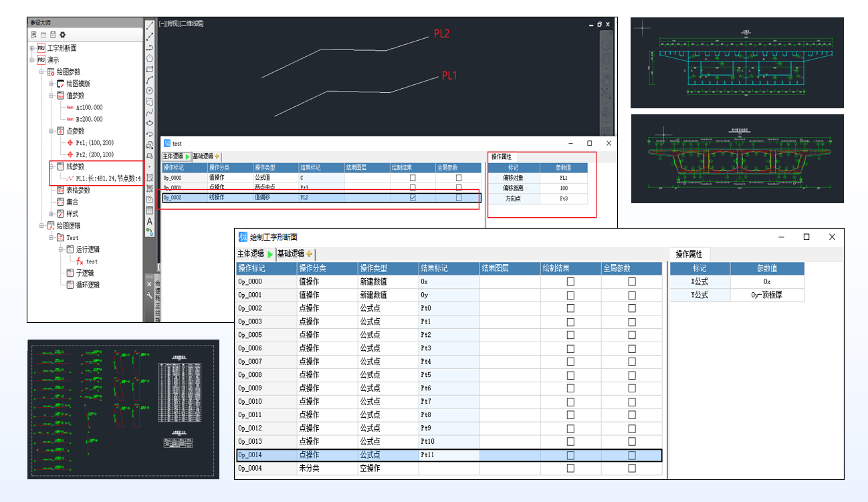Toggle 绘制结果 checkbox for Op_0002 row
This screenshot has width=868, height=502.
click(413, 198)
